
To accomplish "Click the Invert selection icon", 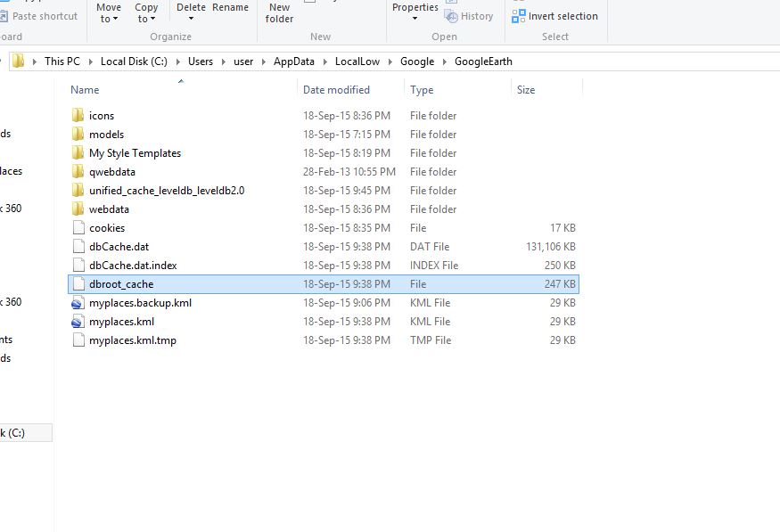I will (519, 16).
